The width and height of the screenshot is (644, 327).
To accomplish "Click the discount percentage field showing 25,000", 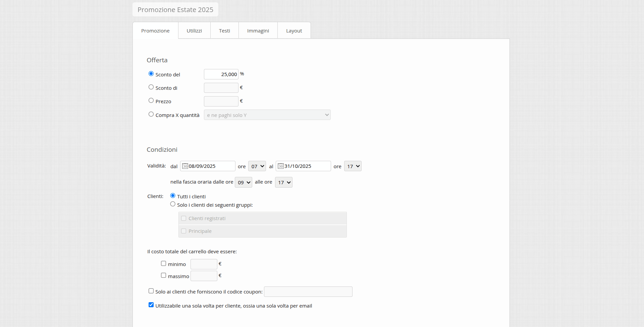I will (x=221, y=74).
